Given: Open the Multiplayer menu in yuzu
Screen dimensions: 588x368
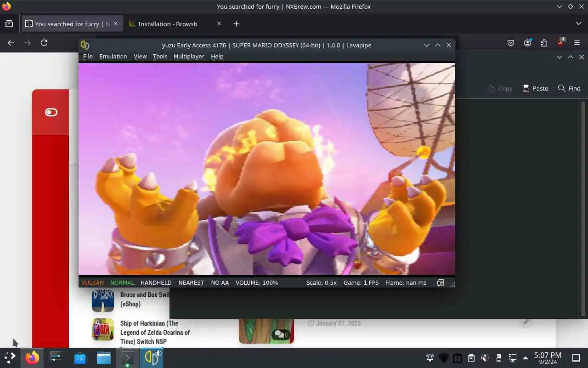Looking at the screenshot, I should [189, 56].
